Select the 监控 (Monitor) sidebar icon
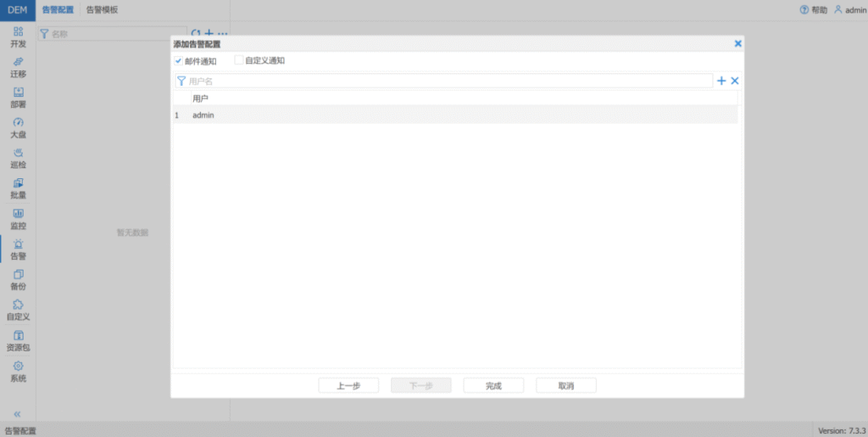868x437 pixels. [x=18, y=219]
